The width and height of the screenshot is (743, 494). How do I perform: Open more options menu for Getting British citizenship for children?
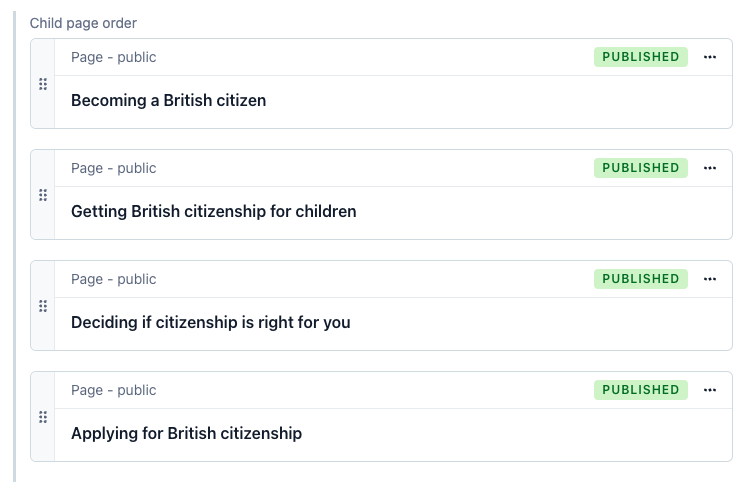[x=710, y=168]
